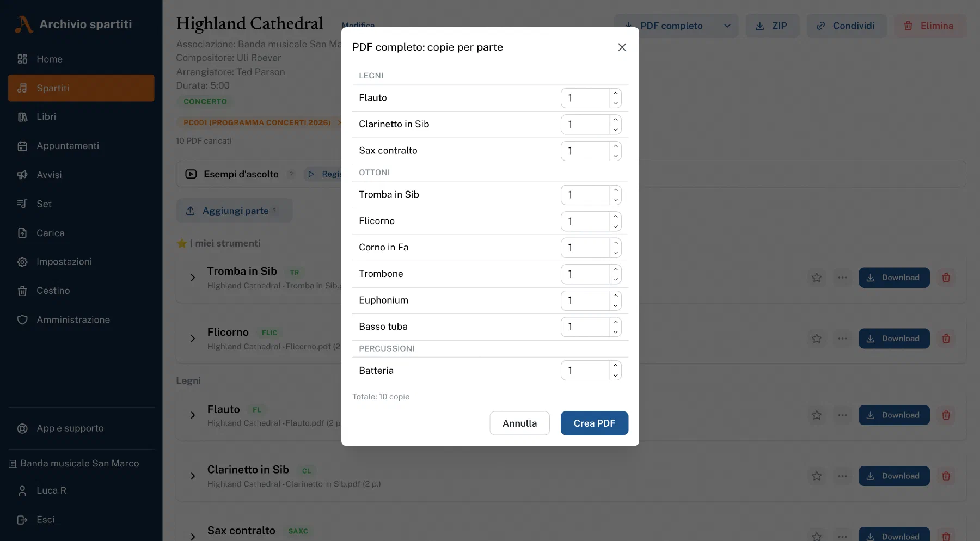Image resolution: width=980 pixels, height=541 pixels.
Task: Open more options for Flauto part
Action: (842, 415)
